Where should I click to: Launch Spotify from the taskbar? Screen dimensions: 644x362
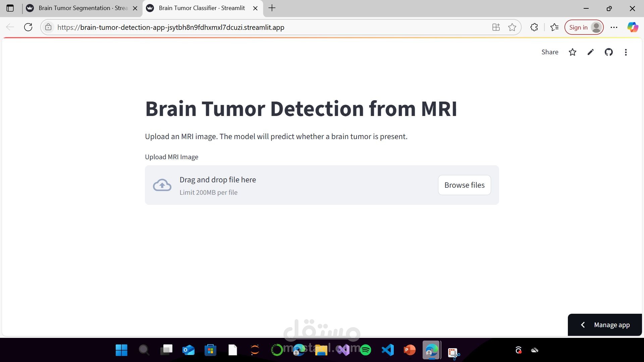(x=366, y=350)
